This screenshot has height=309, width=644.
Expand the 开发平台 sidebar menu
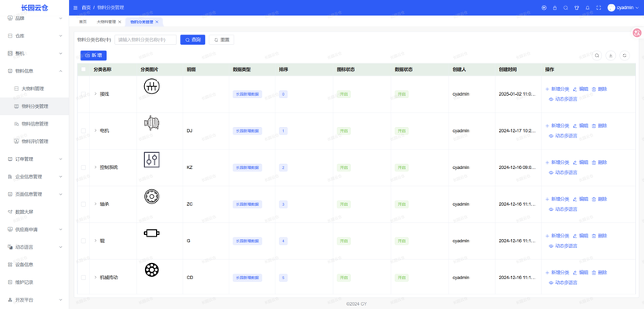point(35,300)
